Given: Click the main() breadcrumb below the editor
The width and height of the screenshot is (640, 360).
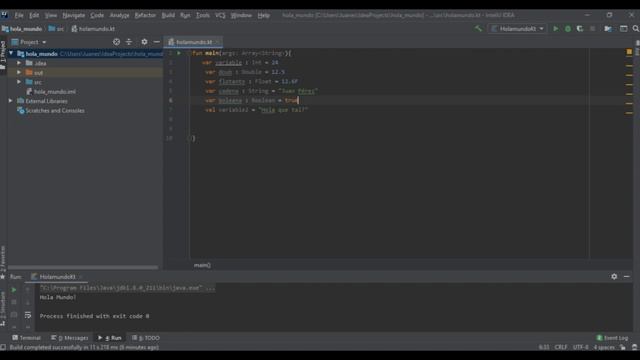Looking at the screenshot, I should click(202, 265).
